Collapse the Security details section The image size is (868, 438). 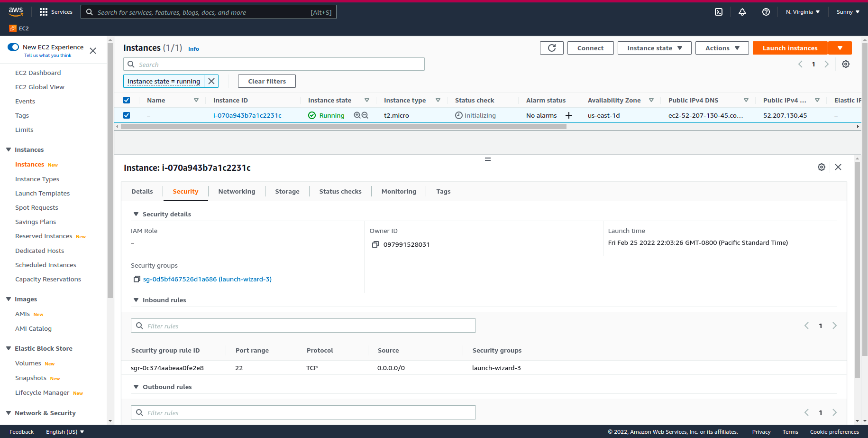coord(136,214)
